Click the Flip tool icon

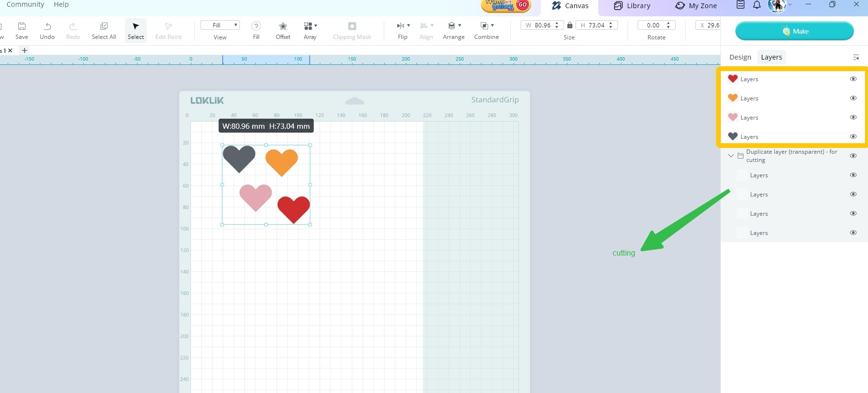click(x=402, y=26)
